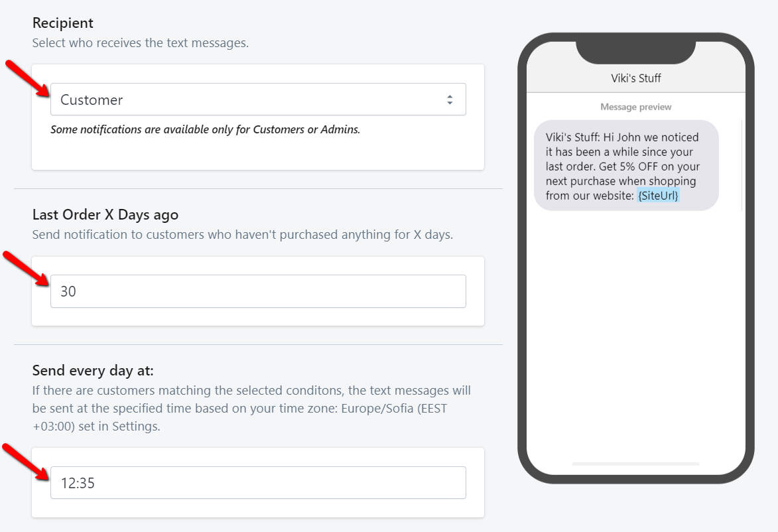Click the phone notch at top of preview

(x=635, y=49)
